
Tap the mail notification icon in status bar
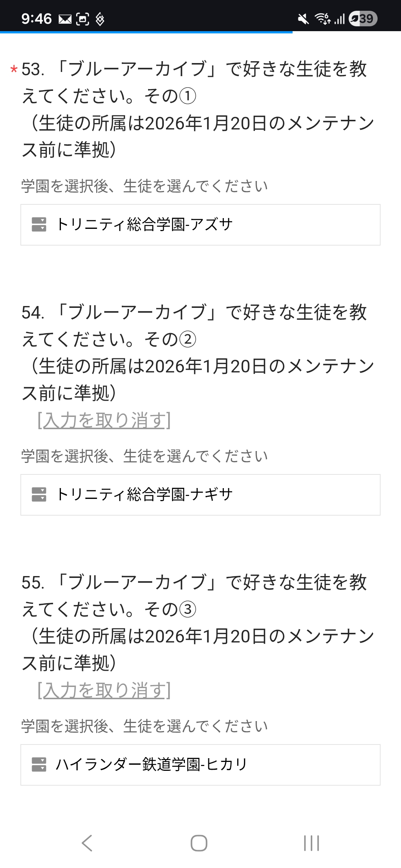(65, 19)
